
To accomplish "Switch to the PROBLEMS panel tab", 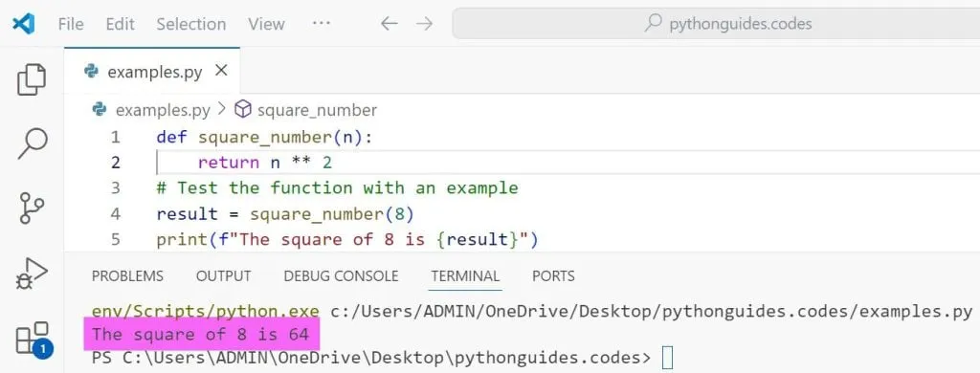I will (x=127, y=275).
